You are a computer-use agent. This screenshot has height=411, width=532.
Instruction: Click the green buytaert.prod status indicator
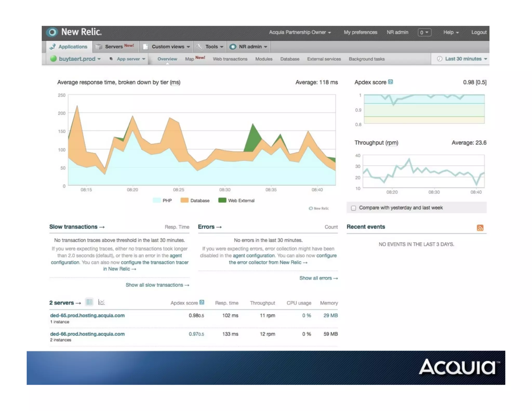click(x=54, y=59)
